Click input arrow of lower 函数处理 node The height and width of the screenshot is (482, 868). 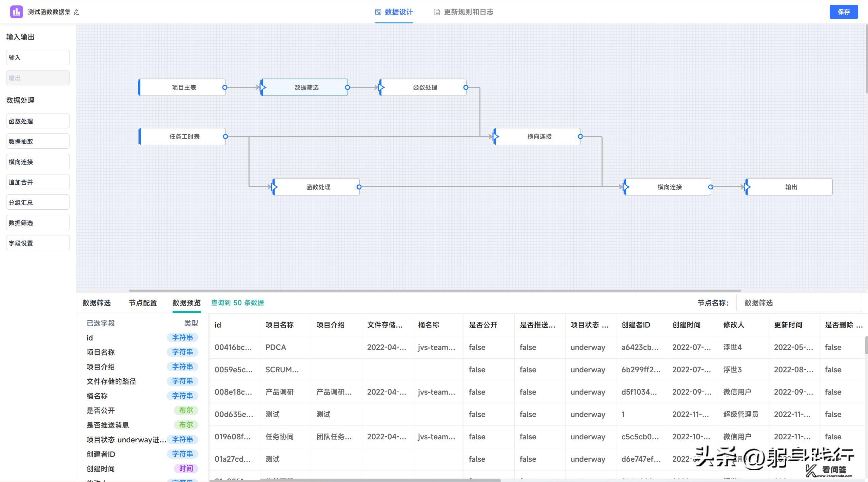click(x=275, y=187)
